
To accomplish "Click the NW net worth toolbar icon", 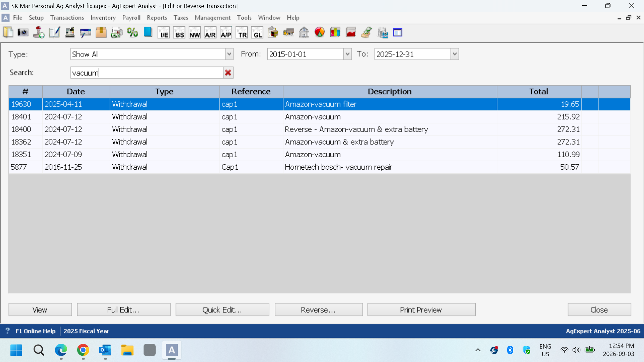I will (x=195, y=33).
